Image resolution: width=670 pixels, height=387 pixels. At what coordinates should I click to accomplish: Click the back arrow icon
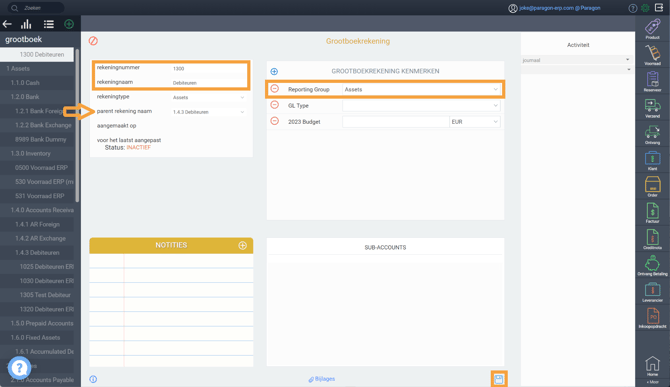click(7, 24)
